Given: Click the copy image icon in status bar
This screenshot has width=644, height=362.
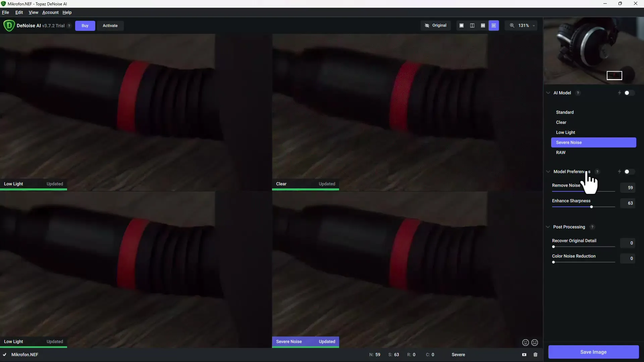Looking at the screenshot, I should (x=524, y=354).
